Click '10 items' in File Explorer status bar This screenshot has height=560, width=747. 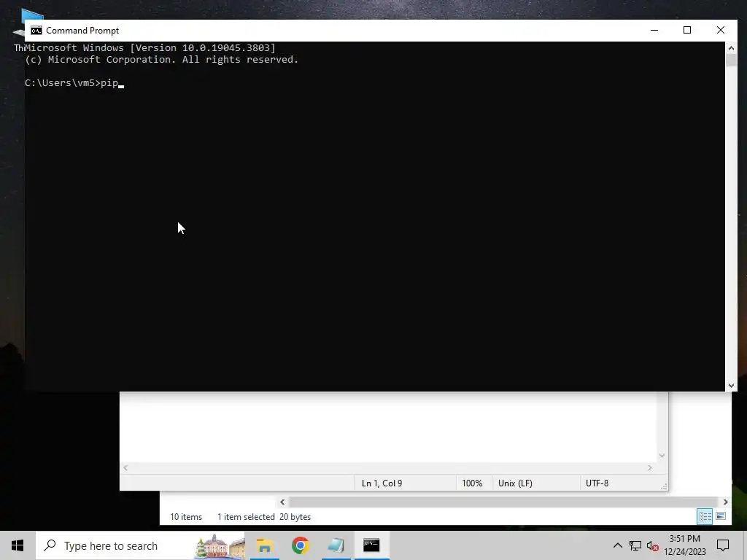(186, 517)
